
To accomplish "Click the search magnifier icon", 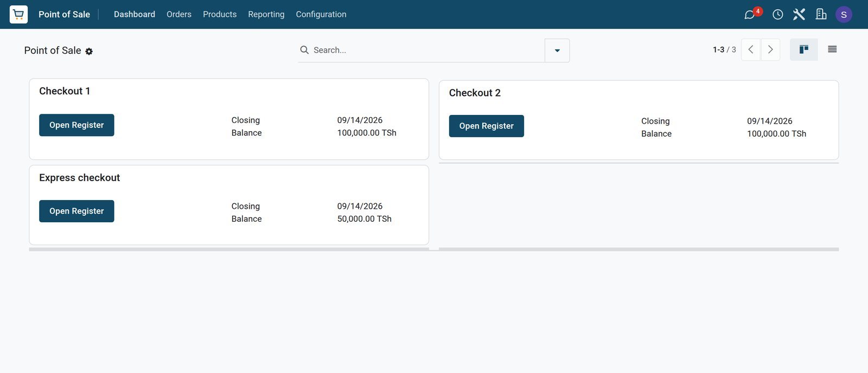I will pos(304,50).
